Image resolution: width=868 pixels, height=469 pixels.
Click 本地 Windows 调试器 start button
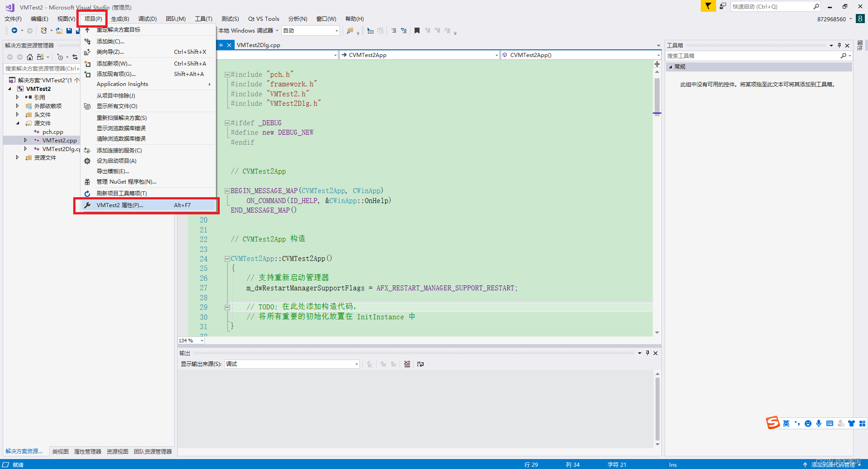click(246, 31)
